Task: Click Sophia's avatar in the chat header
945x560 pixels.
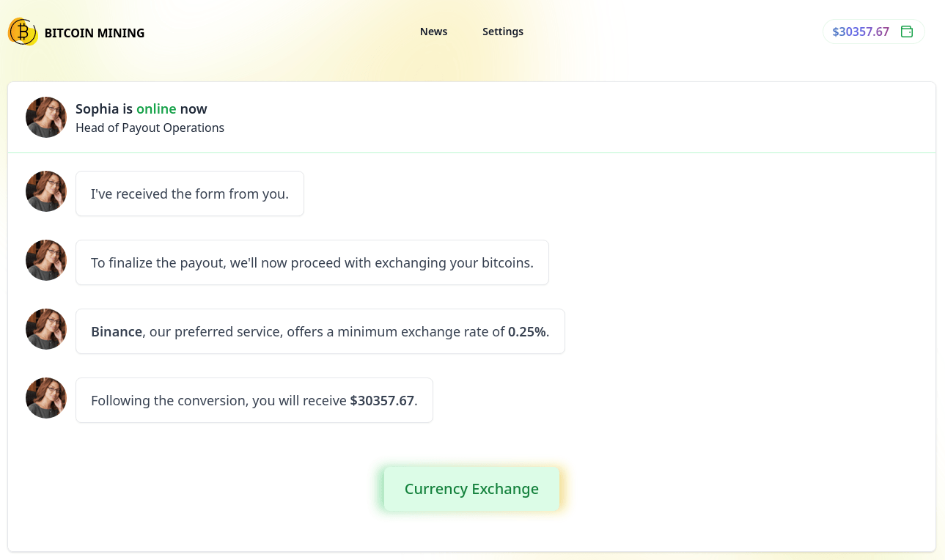Action: [46, 117]
